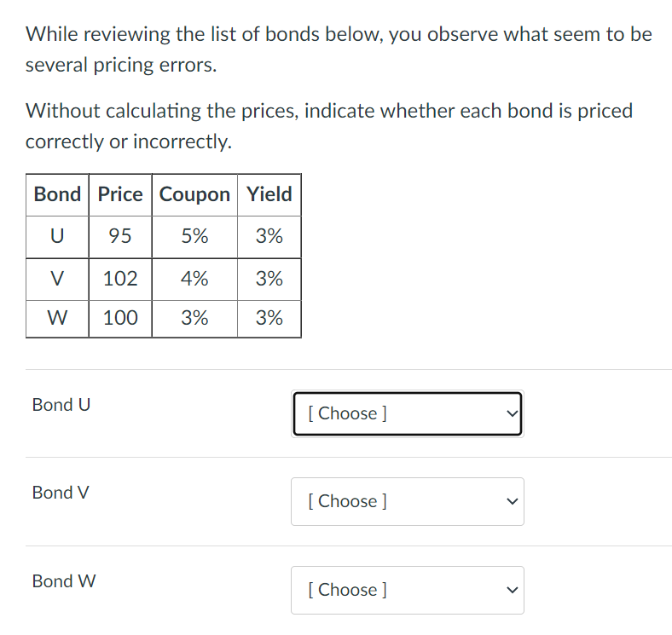The image size is (672, 635).
Task: Click the chevron arrow on Bond U dropdown
Action: pos(511,413)
